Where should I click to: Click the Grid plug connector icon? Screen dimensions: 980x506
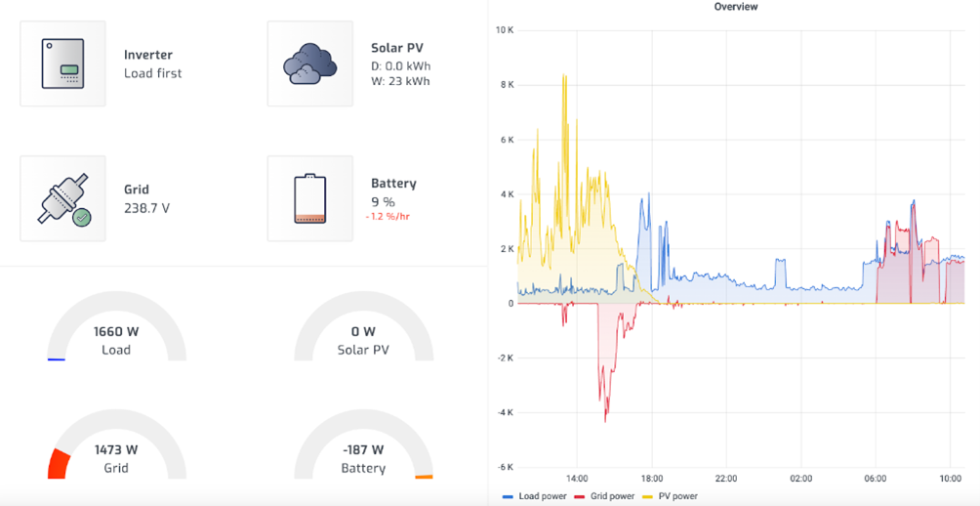(62, 198)
